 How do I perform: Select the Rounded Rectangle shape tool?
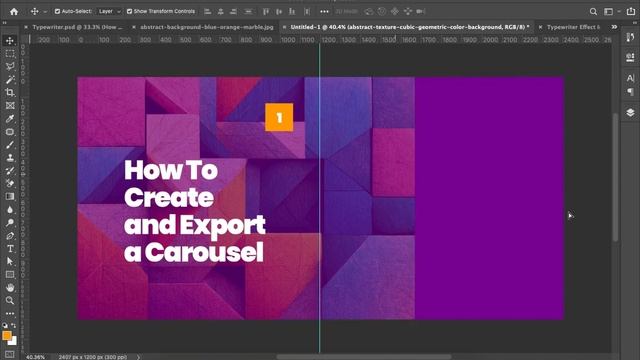[10, 132]
